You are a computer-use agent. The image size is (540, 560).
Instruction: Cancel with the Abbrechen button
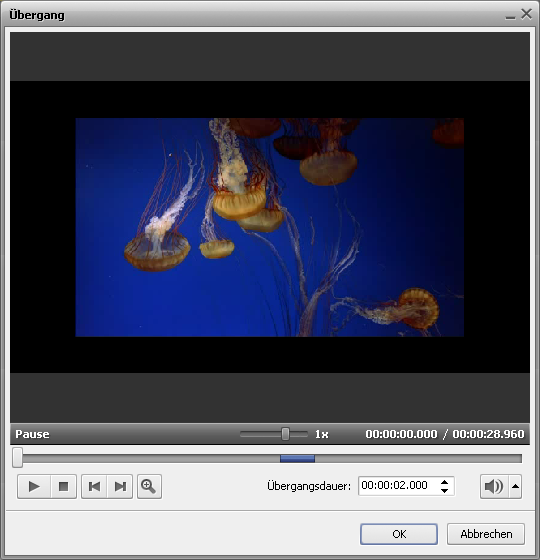click(486, 534)
